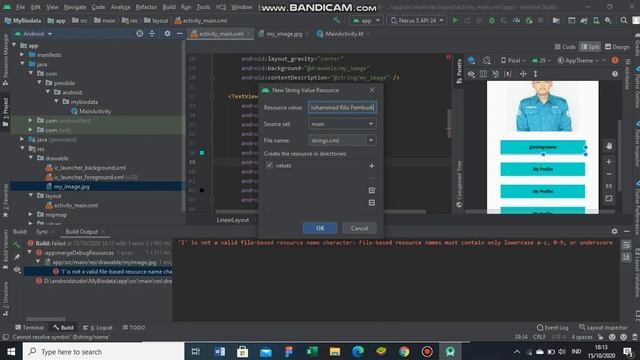Open the Pixel device preview dropdown
The height and width of the screenshot is (360, 640).
513,60
